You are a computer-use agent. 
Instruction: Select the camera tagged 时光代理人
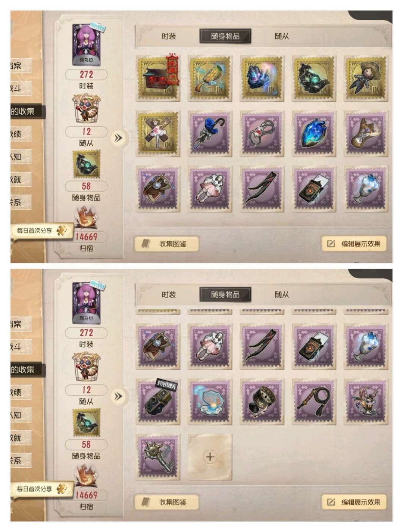158,402
